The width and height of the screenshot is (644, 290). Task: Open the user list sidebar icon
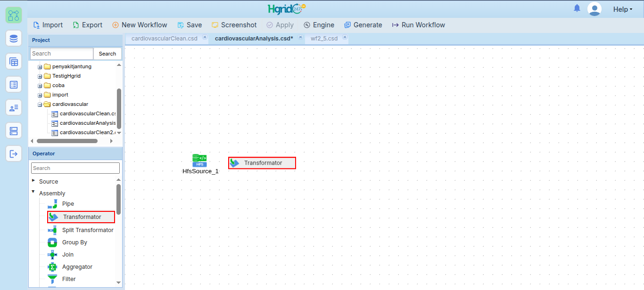pyautogui.click(x=14, y=107)
